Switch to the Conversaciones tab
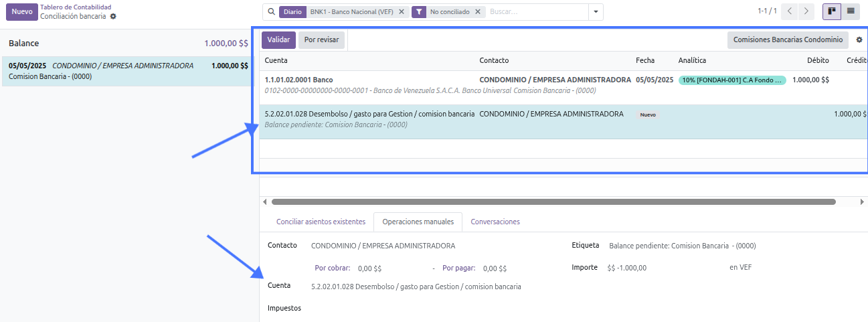 point(495,222)
